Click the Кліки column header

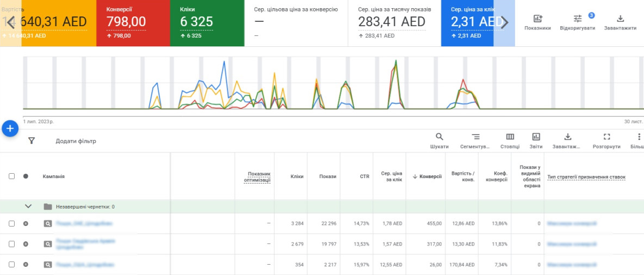pos(296,176)
